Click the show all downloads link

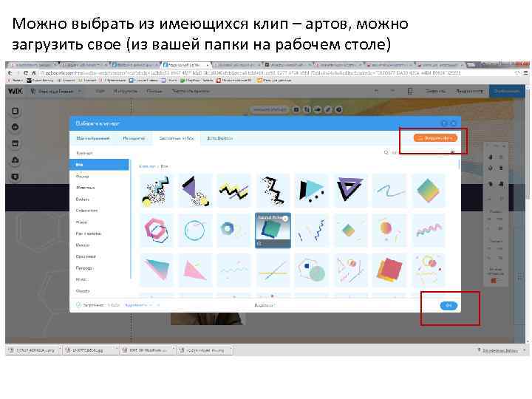(500, 349)
